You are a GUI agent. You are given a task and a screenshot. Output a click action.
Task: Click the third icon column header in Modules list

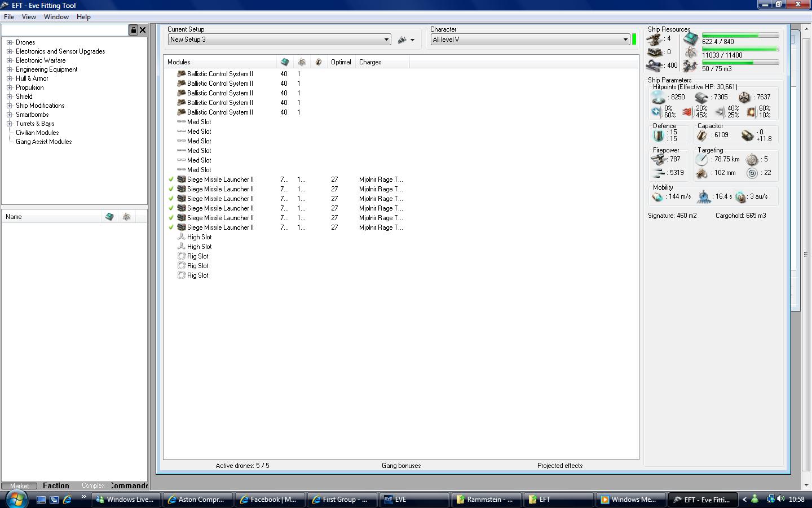coord(319,62)
